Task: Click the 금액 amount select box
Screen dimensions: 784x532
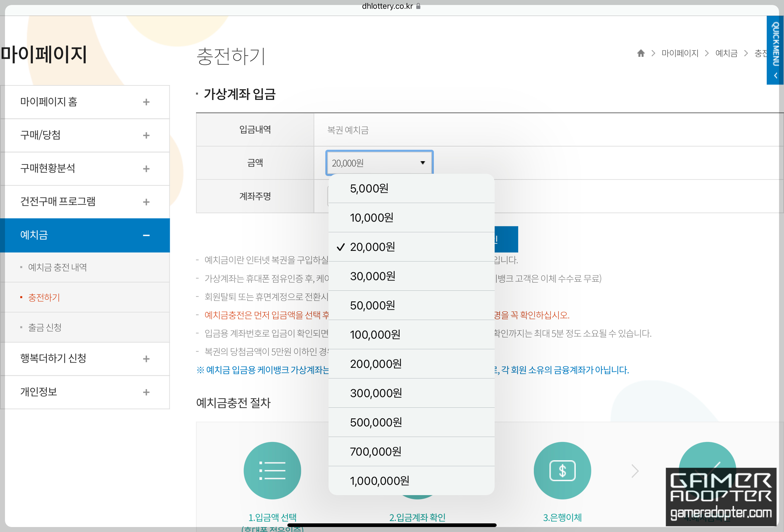Action: (x=379, y=163)
